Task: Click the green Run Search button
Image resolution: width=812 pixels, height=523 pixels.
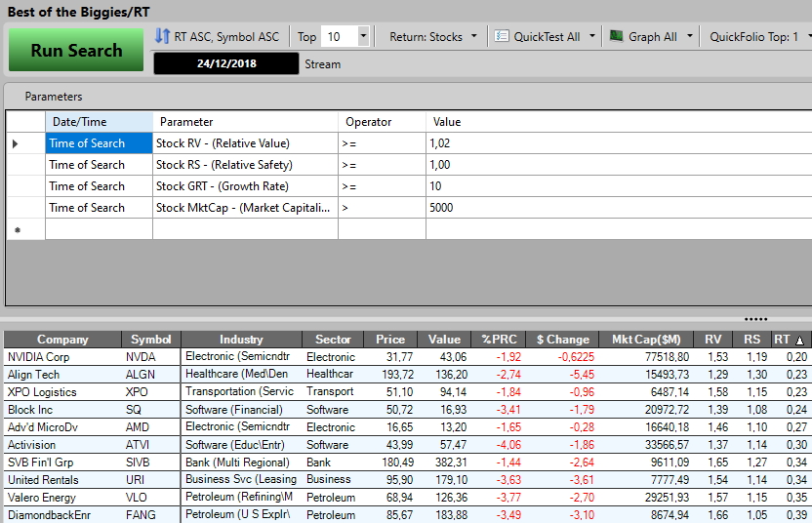Action: click(x=76, y=50)
